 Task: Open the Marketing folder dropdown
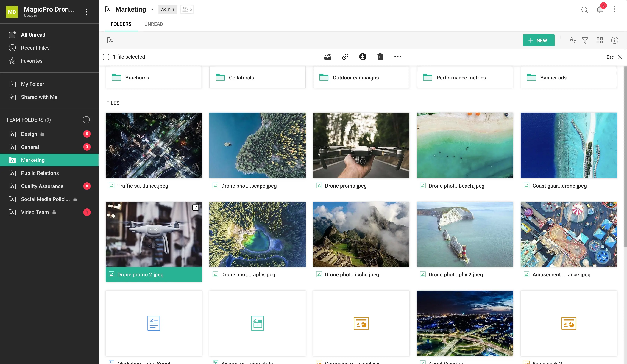152,9
